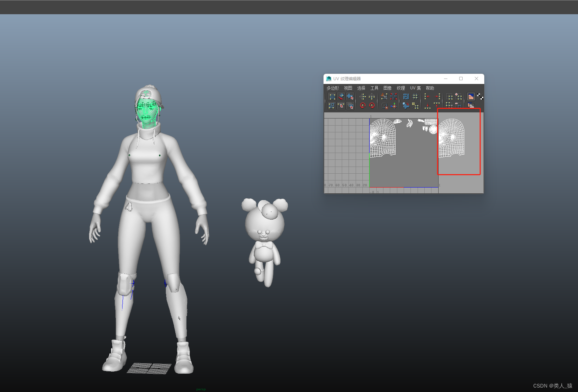578x392 pixels.
Task: Click the green highlighted face mesh
Action: click(147, 110)
